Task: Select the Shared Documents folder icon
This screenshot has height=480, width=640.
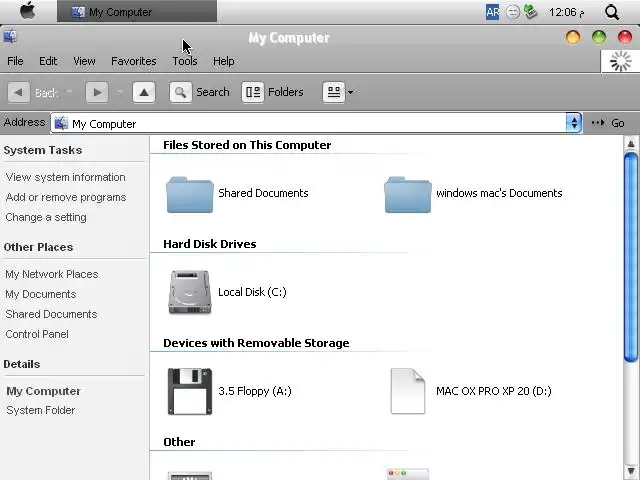Action: click(x=189, y=195)
